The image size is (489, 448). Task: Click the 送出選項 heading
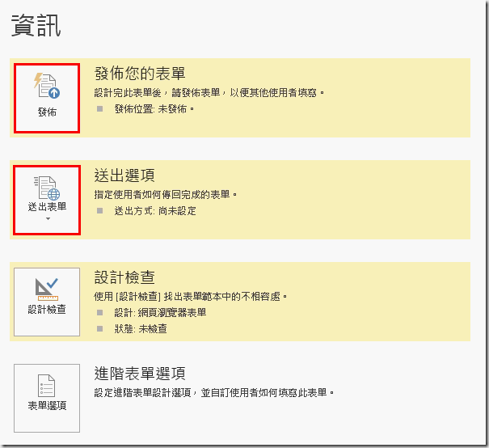tap(124, 175)
